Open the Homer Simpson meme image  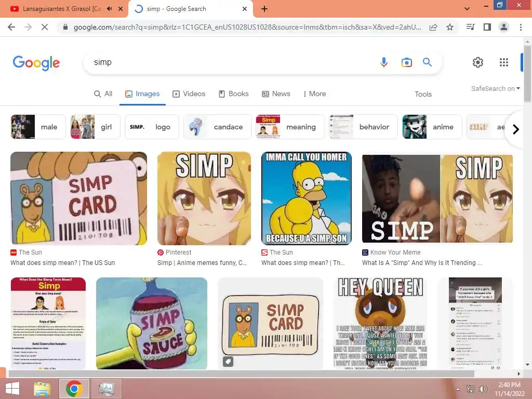click(x=307, y=198)
